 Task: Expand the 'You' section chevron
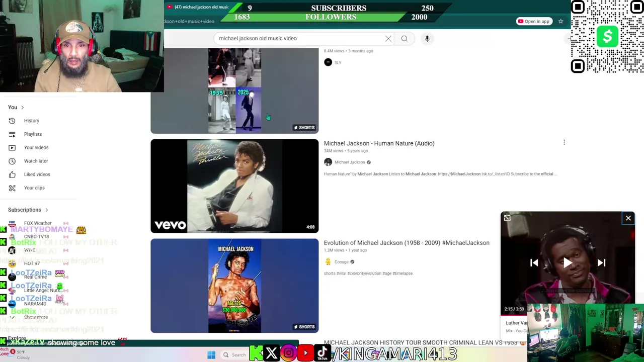pyautogui.click(x=22, y=107)
